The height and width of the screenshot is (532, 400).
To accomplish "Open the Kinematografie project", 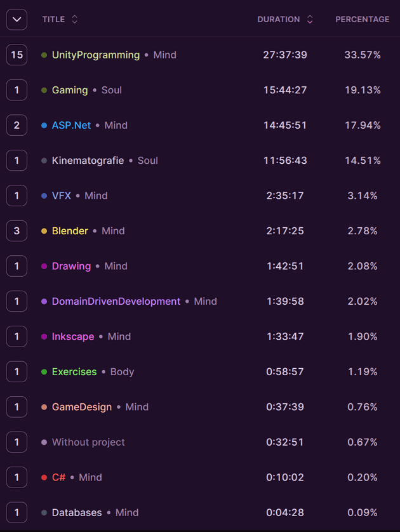I will 88,161.
